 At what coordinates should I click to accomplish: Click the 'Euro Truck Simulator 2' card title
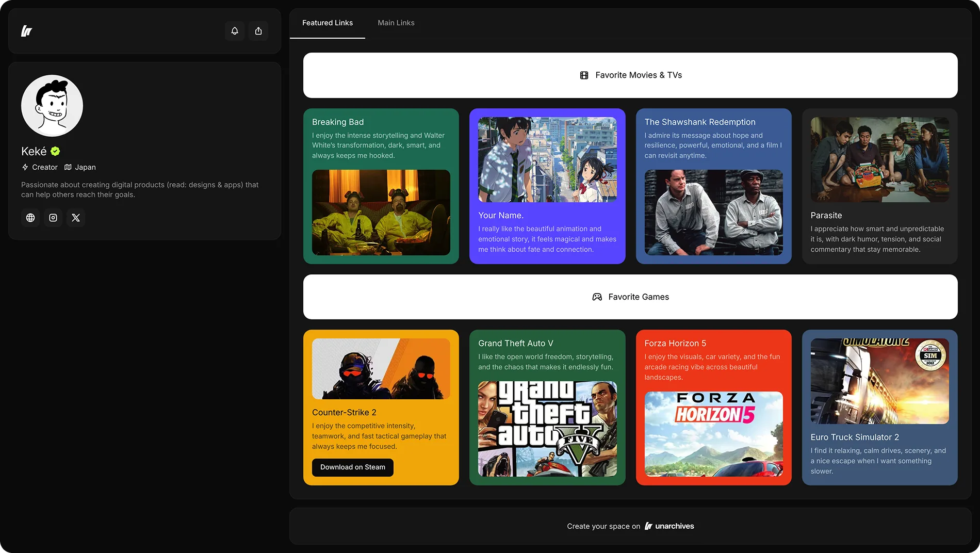855,437
